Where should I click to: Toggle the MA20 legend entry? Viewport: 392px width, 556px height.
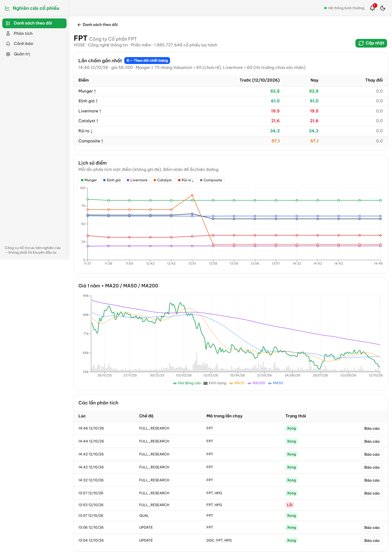[x=237, y=383]
